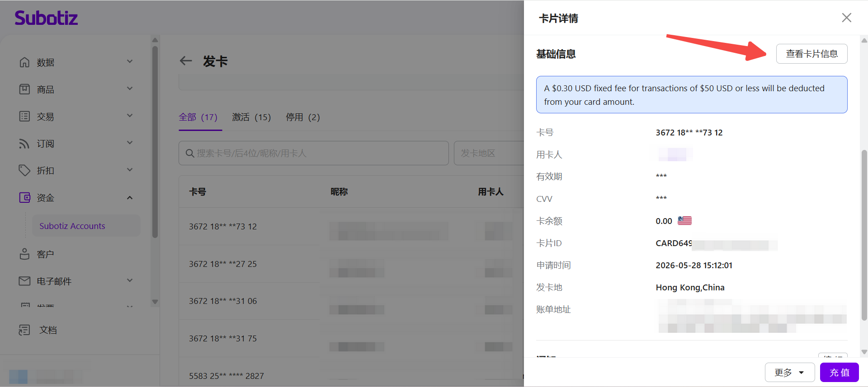The height and width of the screenshot is (387, 868).
Task: Open the 发卡地区 region dropdown
Action: pyautogui.click(x=489, y=153)
